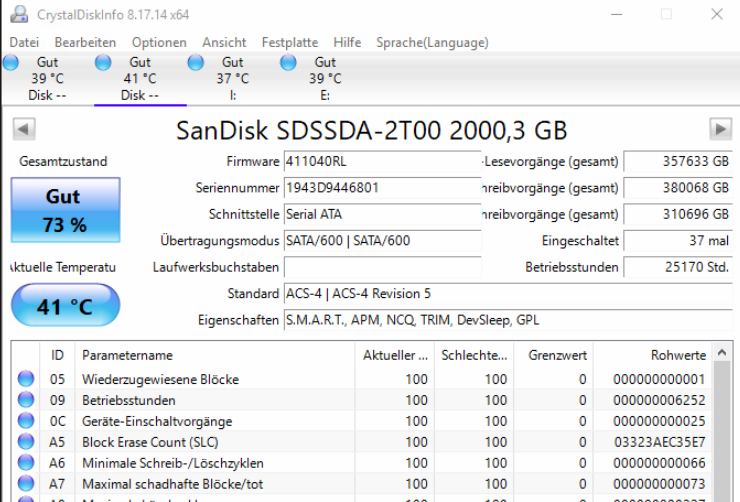The width and height of the screenshot is (740, 502).
Task: Click raw value 000000006252
Action: point(659,400)
